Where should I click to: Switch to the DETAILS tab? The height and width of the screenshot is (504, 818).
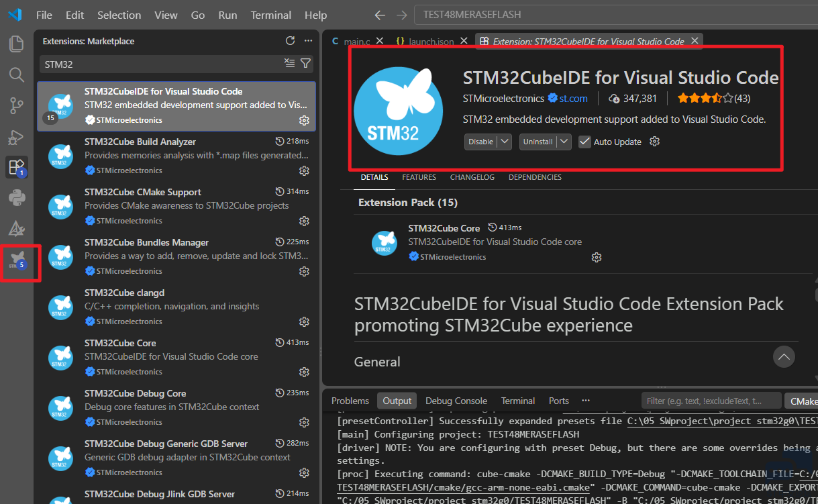coord(374,177)
